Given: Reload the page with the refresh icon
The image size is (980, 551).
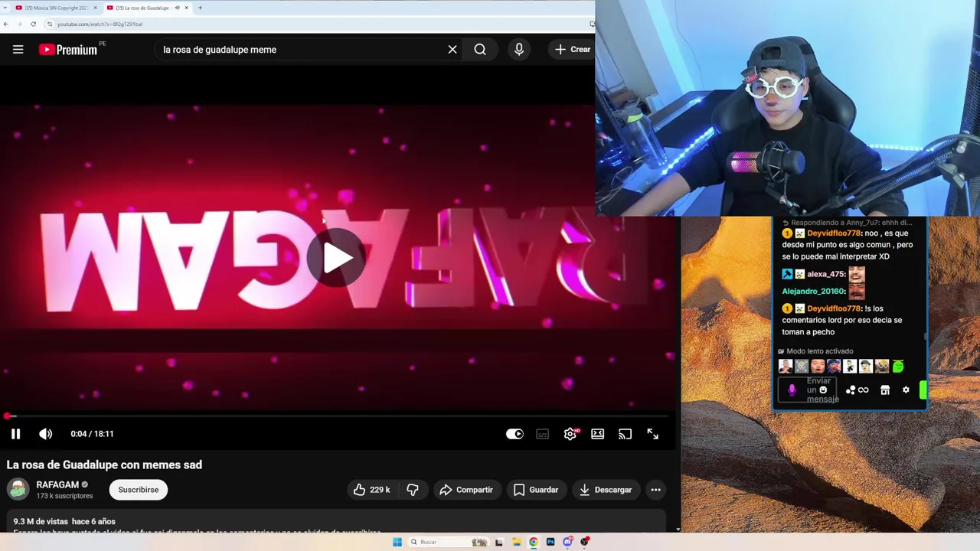Looking at the screenshot, I should point(33,24).
